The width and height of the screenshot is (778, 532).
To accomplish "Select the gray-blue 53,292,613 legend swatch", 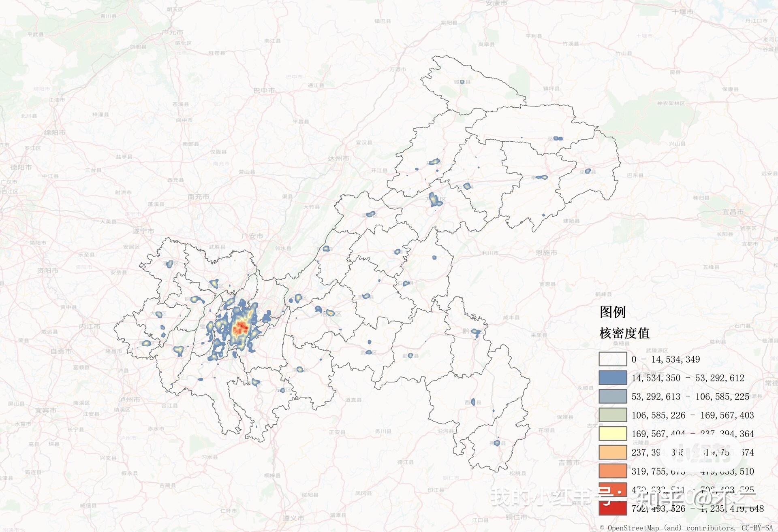I will click(613, 396).
